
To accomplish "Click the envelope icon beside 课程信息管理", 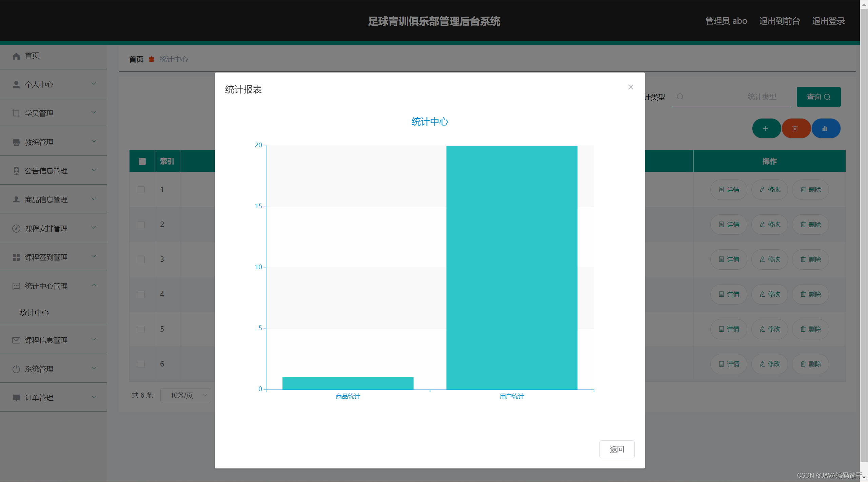I will [16, 340].
